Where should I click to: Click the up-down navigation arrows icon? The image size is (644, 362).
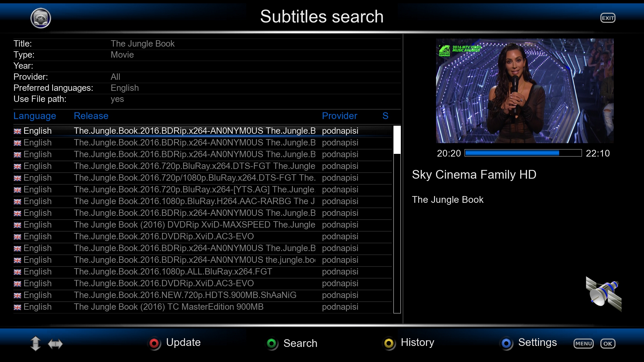tap(36, 344)
